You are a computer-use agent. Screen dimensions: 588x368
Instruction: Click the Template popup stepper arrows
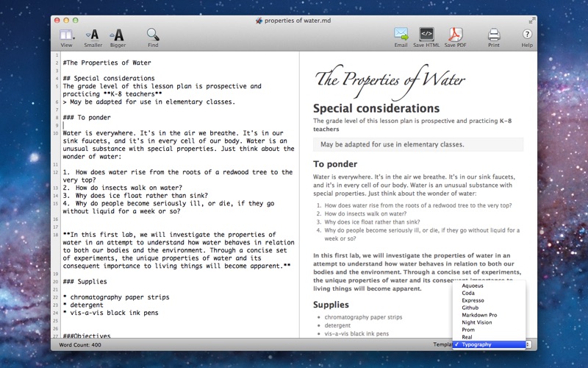(528, 344)
